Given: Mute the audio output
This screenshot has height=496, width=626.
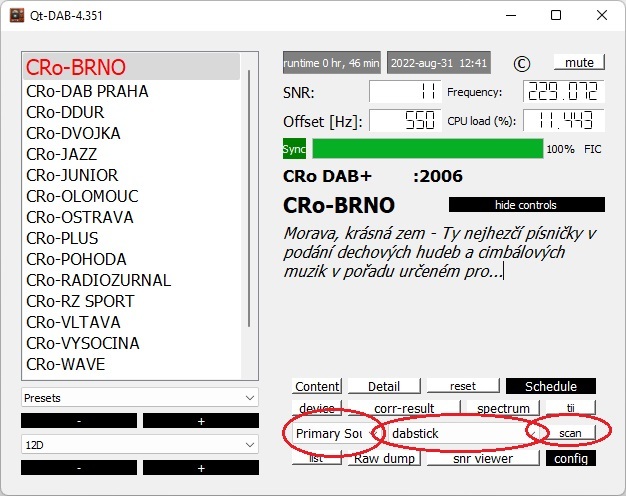Looking at the screenshot, I should pos(579,62).
